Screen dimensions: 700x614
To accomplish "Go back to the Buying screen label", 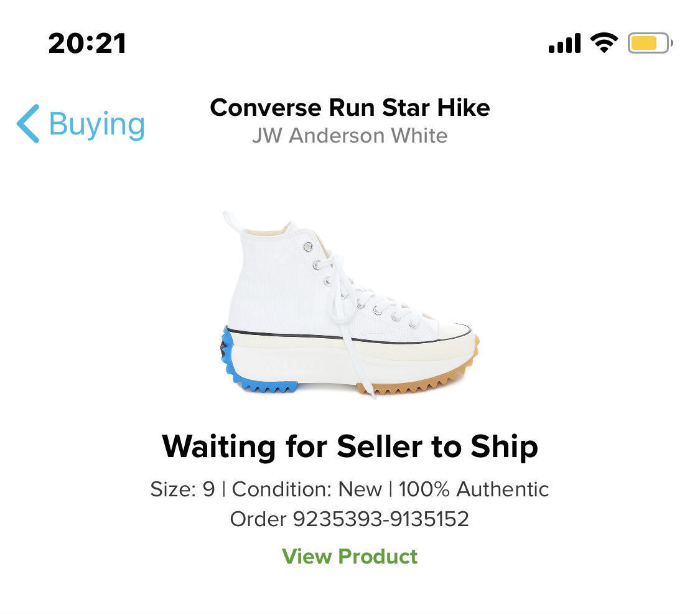I will (x=96, y=124).
